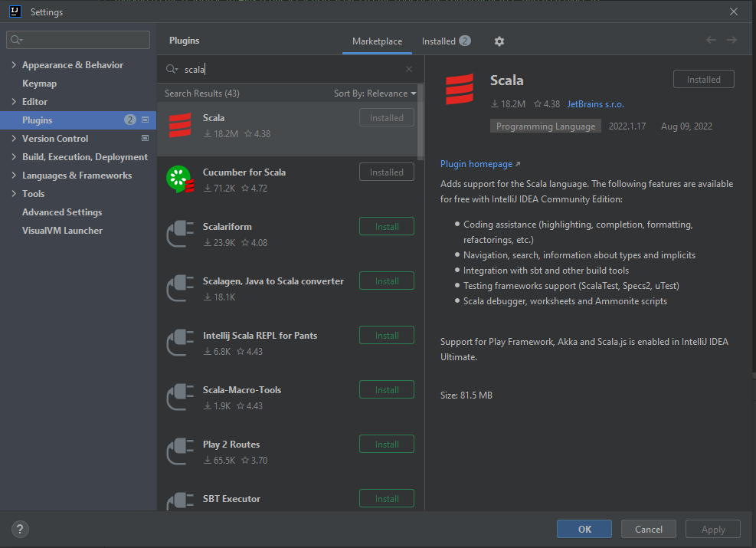This screenshot has width=756, height=548.
Task: Expand the Editor settings section
Action: (14, 101)
